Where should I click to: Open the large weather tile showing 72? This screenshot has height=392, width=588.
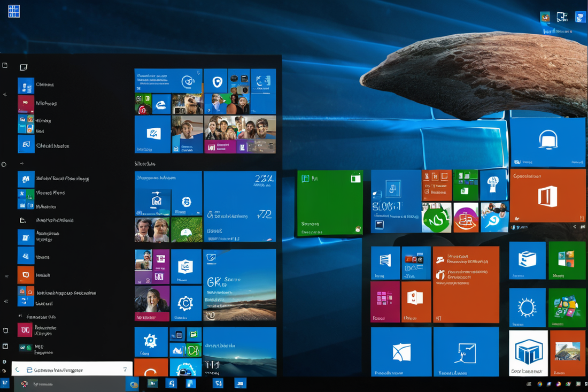click(240, 206)
